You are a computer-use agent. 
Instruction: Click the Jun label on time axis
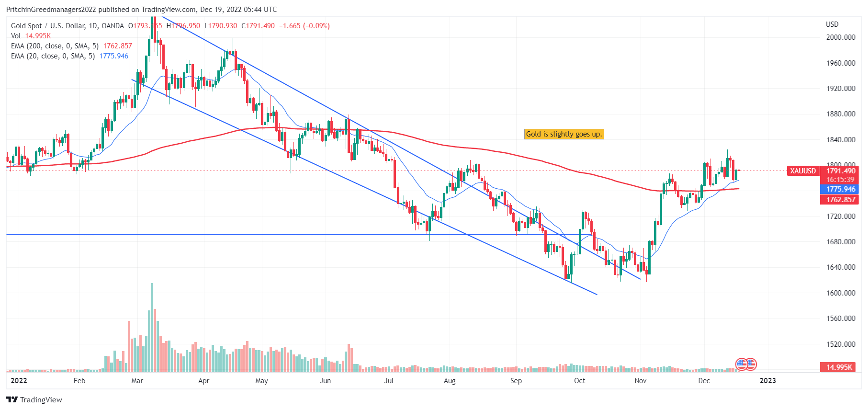326,381
